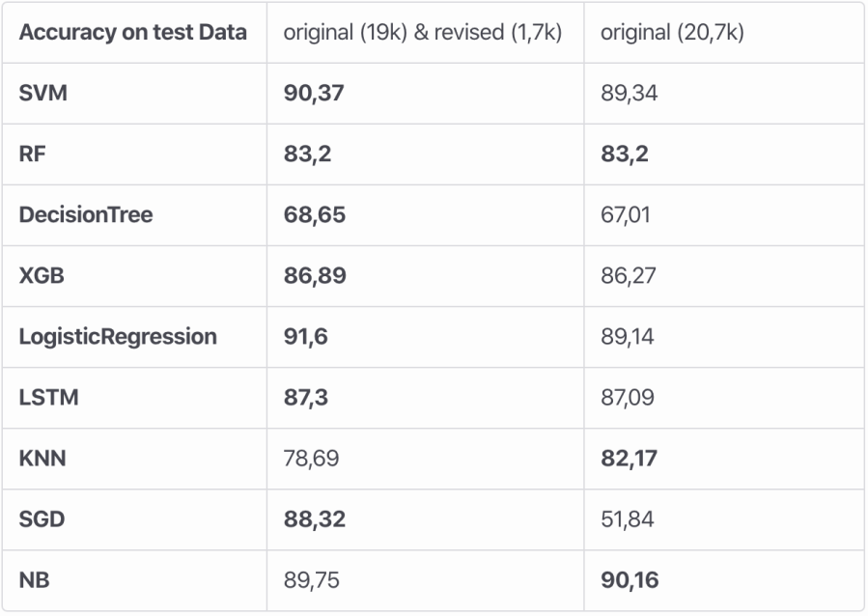Click the SVM row label
This screenshot has width=868, height=616.
pos(43,93)
